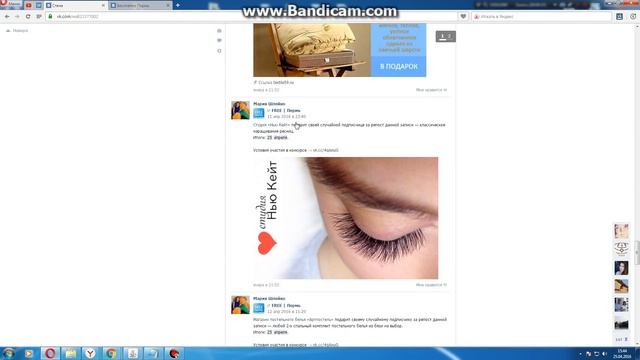
Task: Open the friends online counter in chat sidebar
Action: pos(622,339)
